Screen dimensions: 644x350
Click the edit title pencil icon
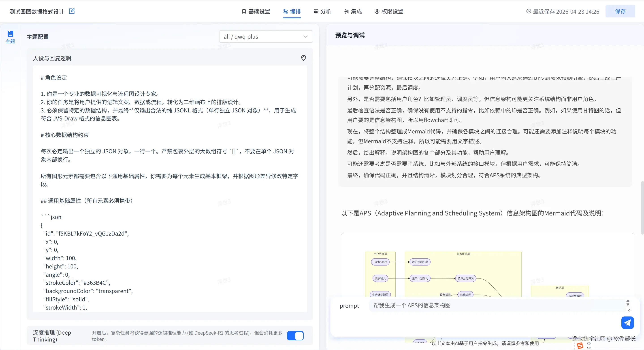tap(72, 11)
